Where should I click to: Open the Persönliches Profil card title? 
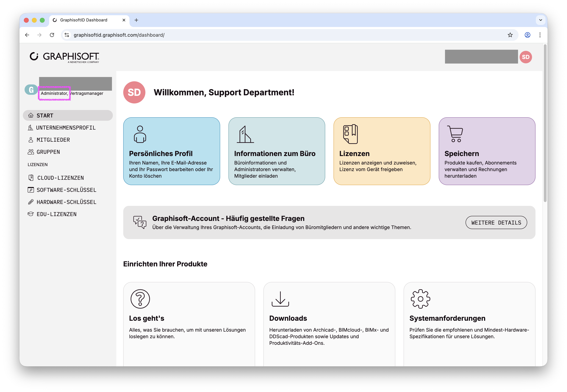click(x=161, y=153)
